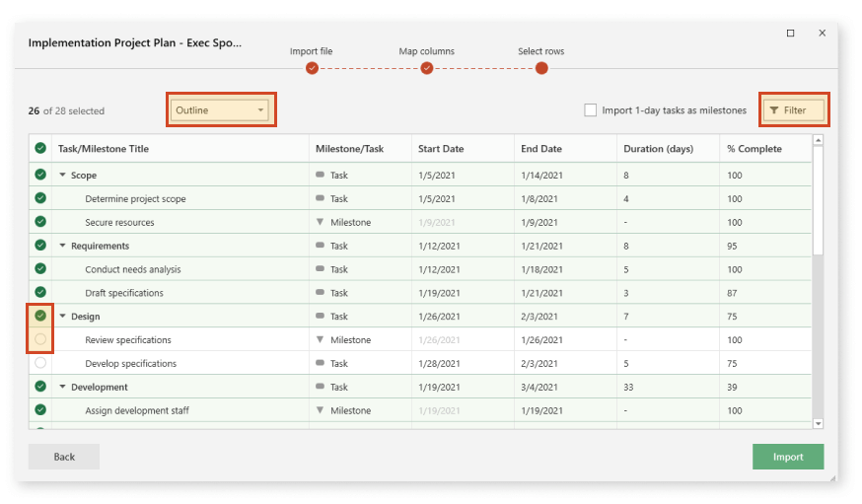Uncheck the Secure resources row
This screenshot has height=504, width=862.
[x=40, y=222]
